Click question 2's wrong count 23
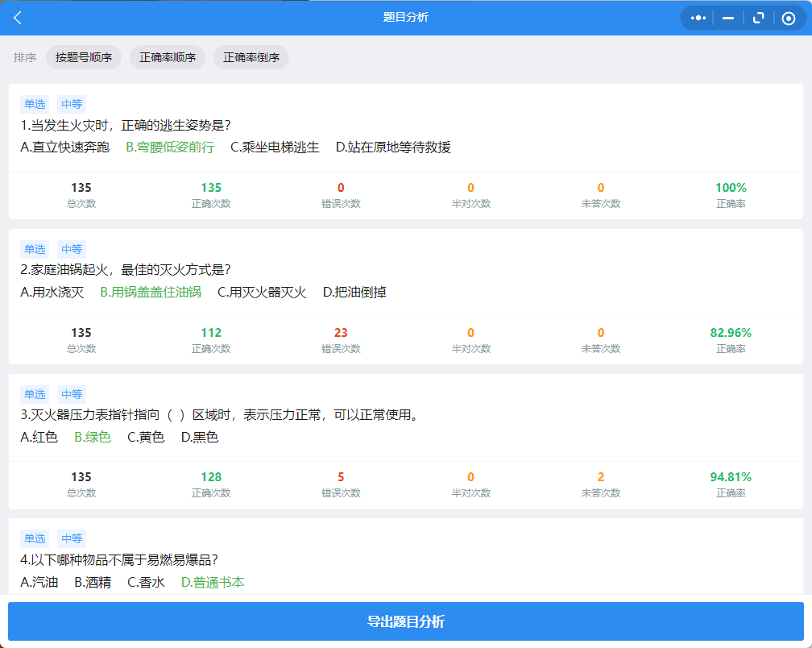Viewport: 812px width, 648px height. coord(341,333)
